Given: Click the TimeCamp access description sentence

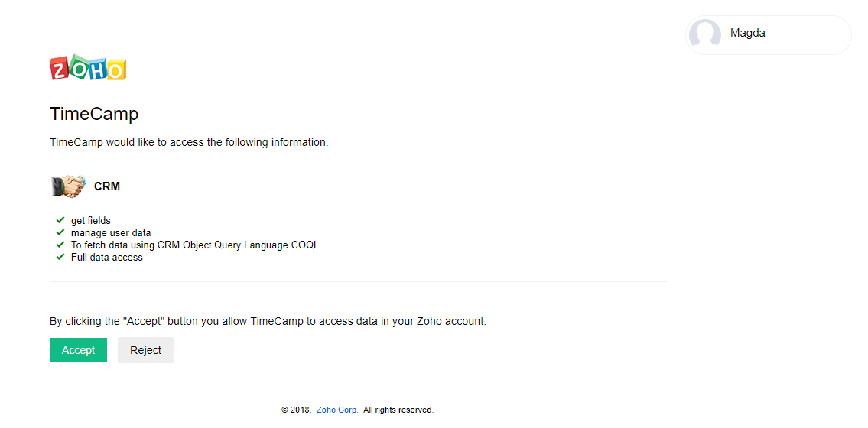Looking at the screenshot, I should tap(190, 142).
